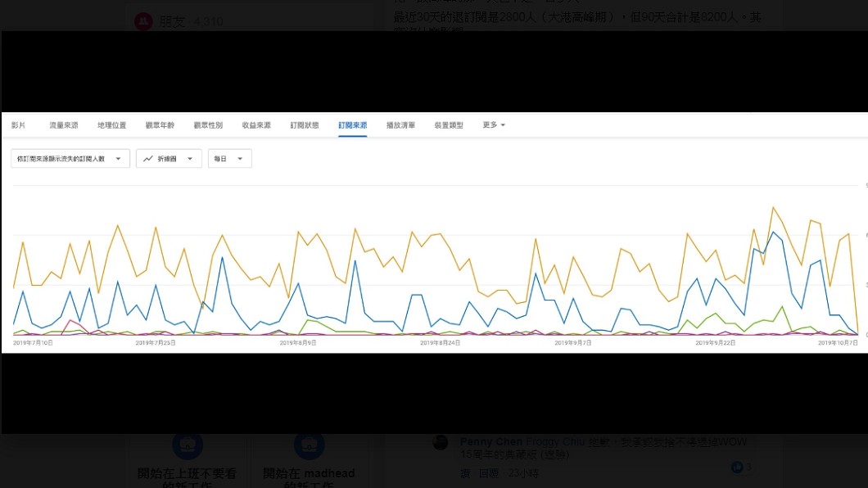The height and width of the screenshot is (488, 868).
Task: Click the 2019年10月7日 axis date label
Action: pyautogui.click(x=838, y=343)
